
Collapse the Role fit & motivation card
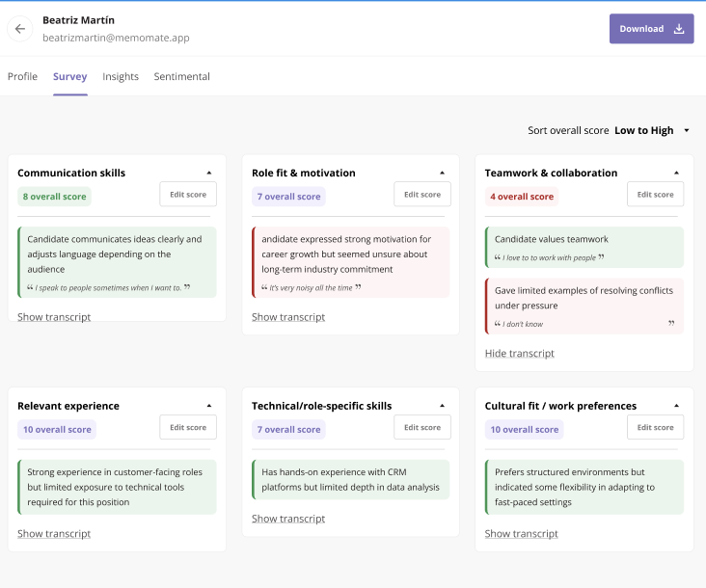[x=443, y=174]
